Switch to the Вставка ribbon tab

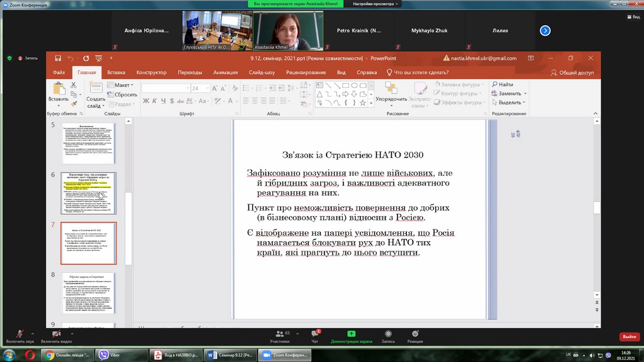[x=116, y=72]
